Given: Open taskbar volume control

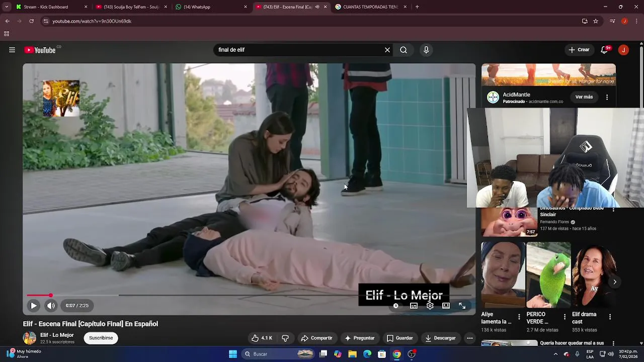Looking at the screenshot, I should [610, 354].
